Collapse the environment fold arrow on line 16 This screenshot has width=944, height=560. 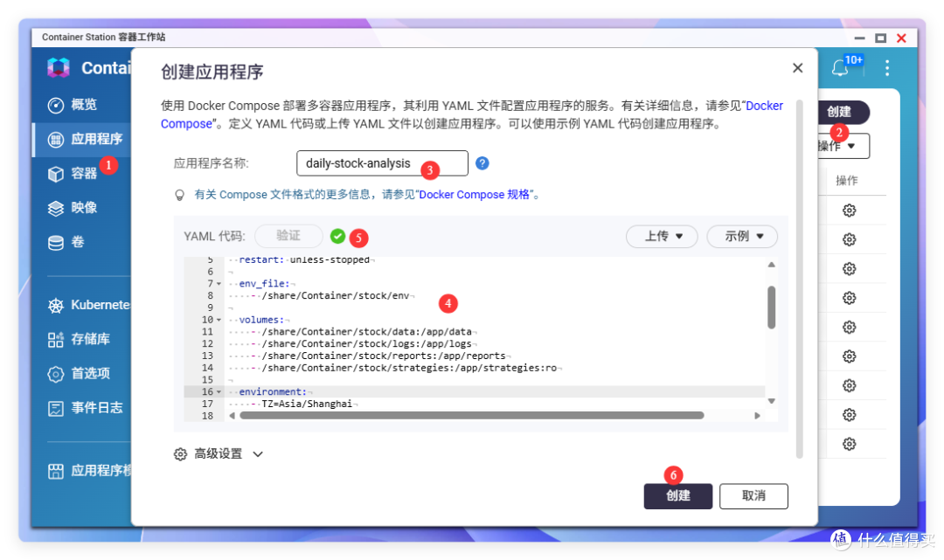point(219,392)
